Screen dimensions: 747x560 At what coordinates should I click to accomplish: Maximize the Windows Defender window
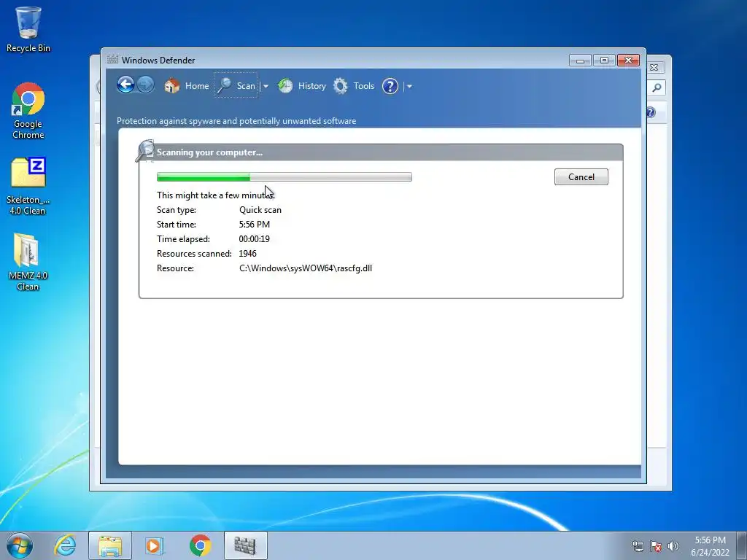604,61
